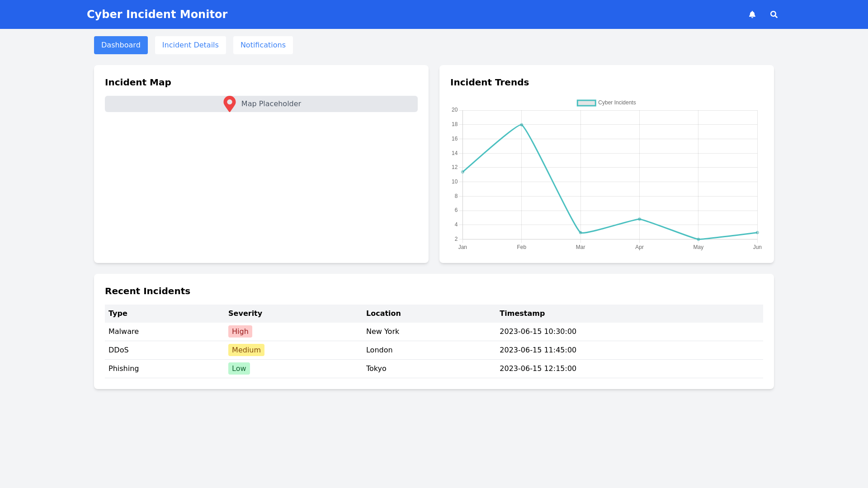Click the High severity badge
This screenshot has height=488, width=868.
coord(240,332)
